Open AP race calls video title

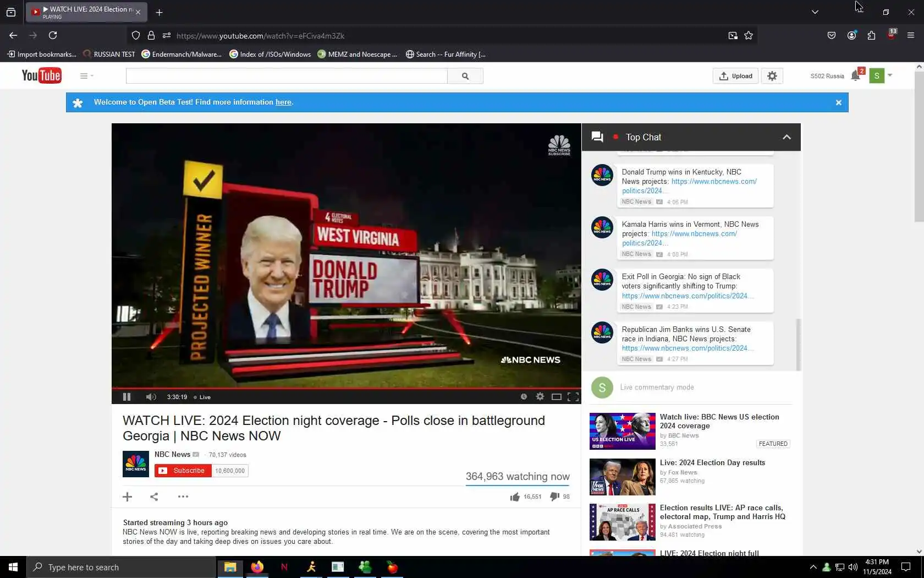coord(723,512)
